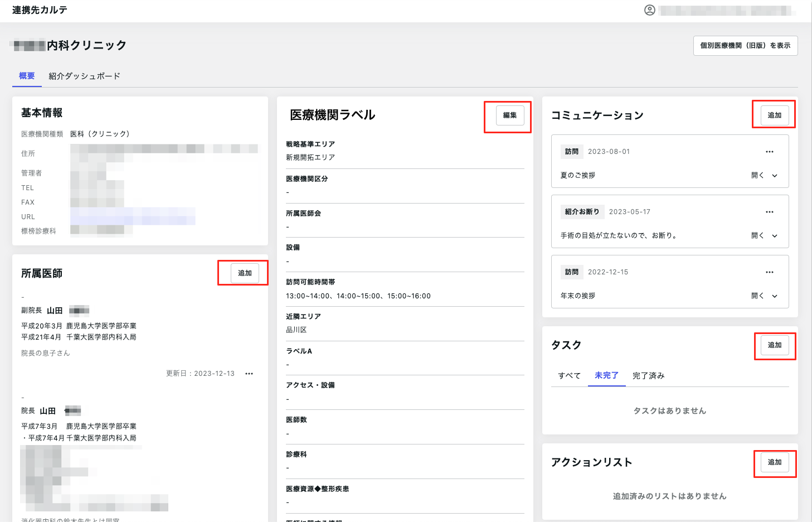Switch to the 紹介ダッシュボード tab

click(x=84, y=76)
